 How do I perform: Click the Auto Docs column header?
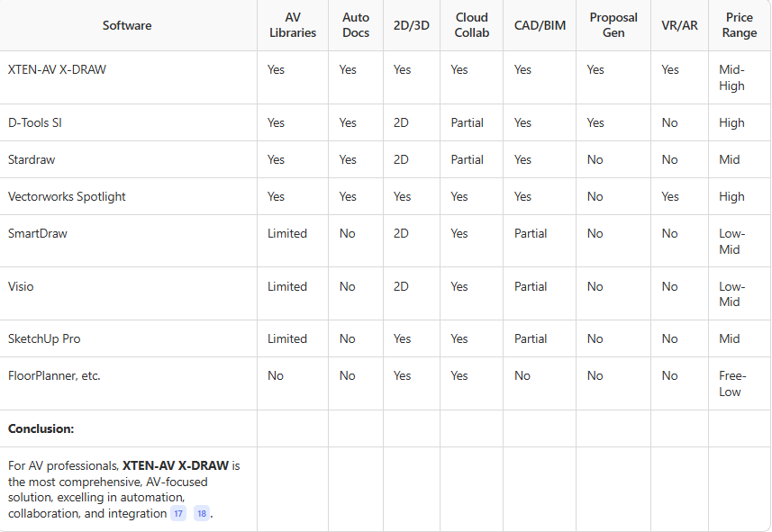coord(356,25)
